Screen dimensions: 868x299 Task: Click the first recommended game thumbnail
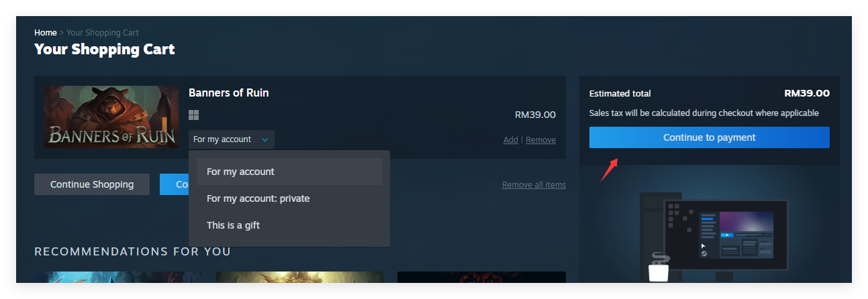pyautogui.click(x=118, y=277)
